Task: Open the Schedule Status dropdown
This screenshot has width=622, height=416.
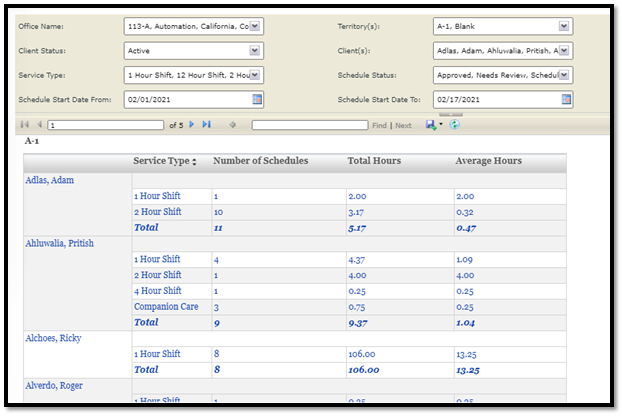Action: click(x=565, y=75)
